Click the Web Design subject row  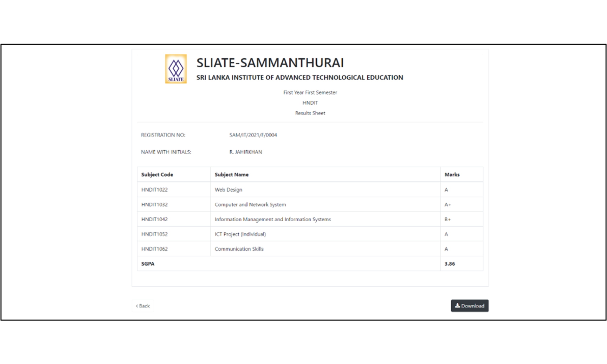(x=228, y=190)
